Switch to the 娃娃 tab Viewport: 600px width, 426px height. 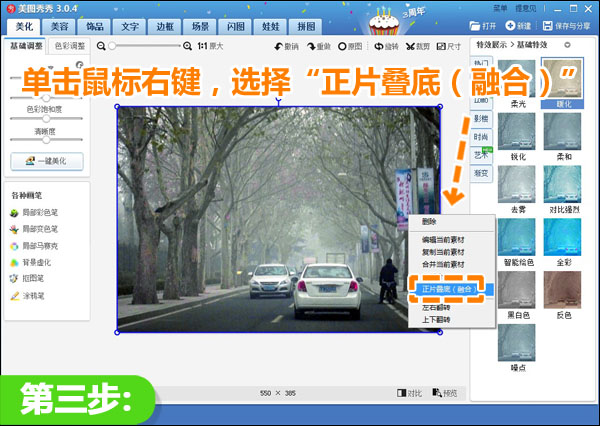pos(271,27)
